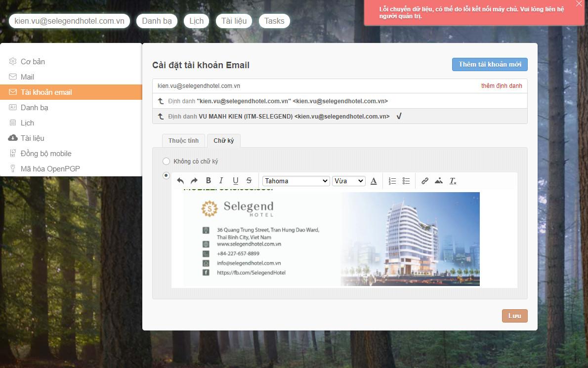Screen dimensions: 588x368
Task: Toggle italic formatting in signature editor
Action: (x=221, y=181)
